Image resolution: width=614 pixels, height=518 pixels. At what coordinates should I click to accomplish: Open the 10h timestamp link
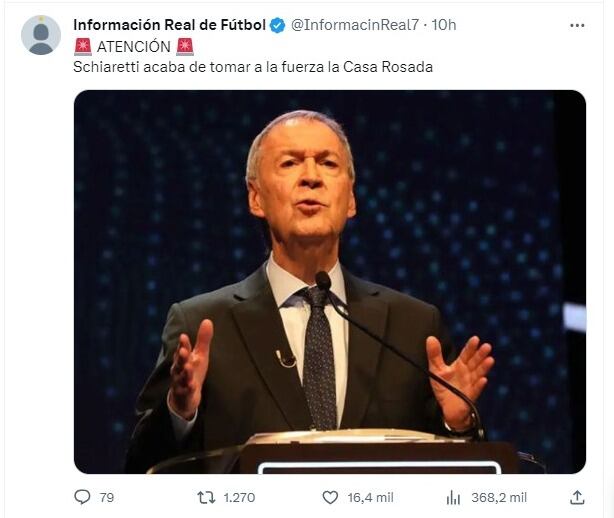point(444,25)
